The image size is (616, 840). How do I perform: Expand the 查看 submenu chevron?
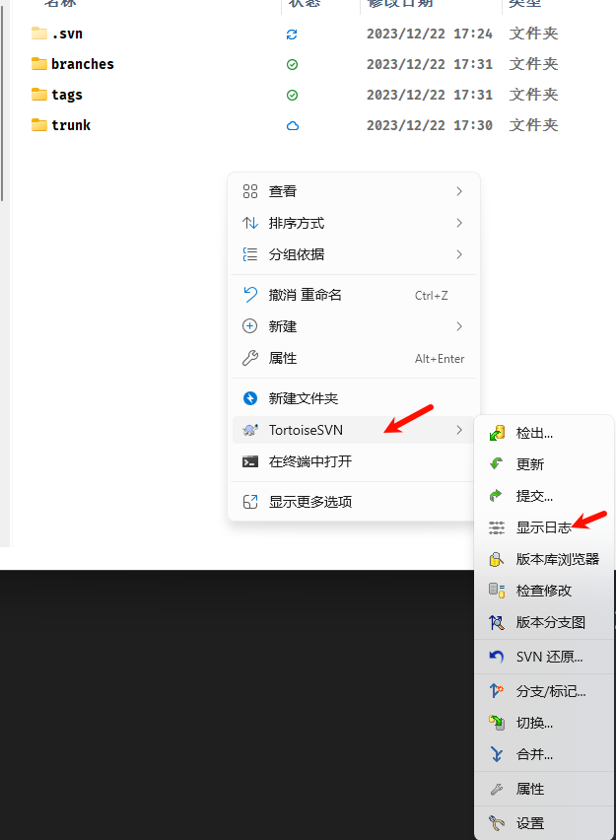[459, 191]
